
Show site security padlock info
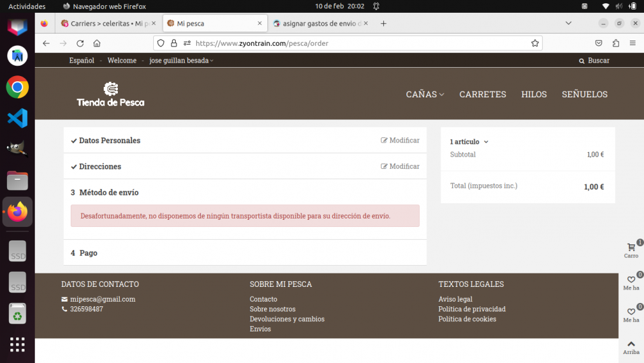(174, 43)
